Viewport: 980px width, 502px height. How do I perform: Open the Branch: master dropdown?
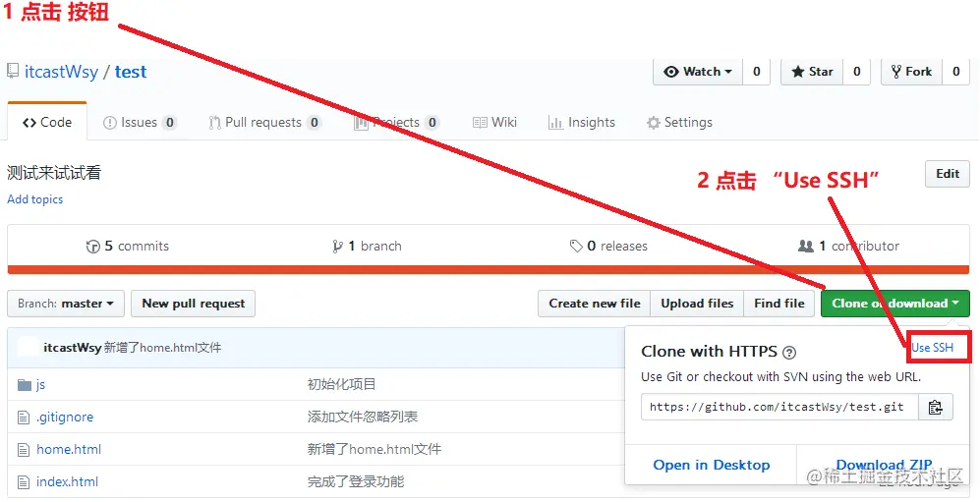pyautogui.click(x=66, y=304)
